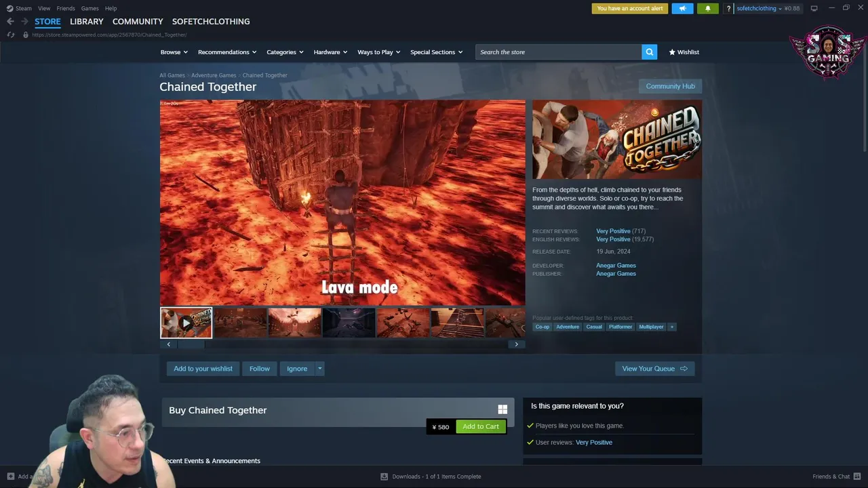868x488 pixels.
Task: Click the page reload icon
Action: click(11, 35)
